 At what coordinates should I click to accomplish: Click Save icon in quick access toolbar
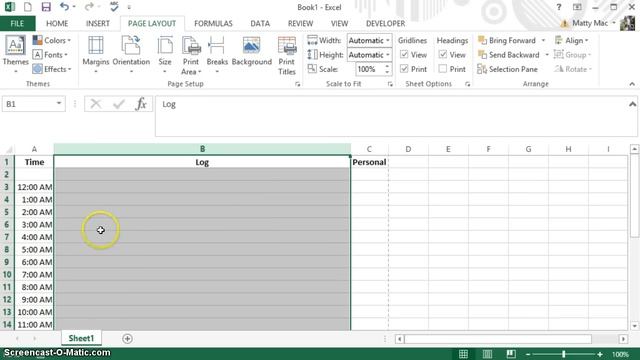(x=46, y=7)
